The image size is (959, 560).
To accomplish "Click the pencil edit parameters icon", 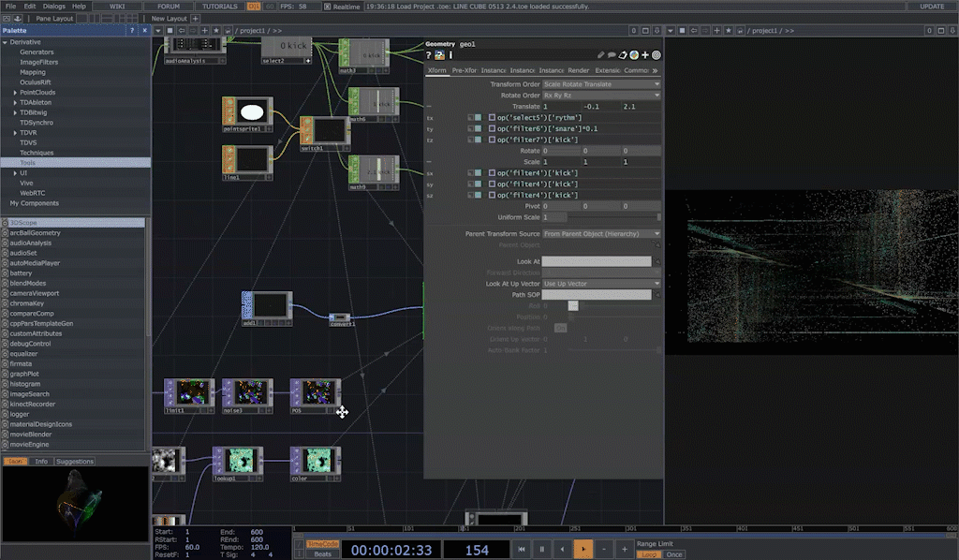I will 601,55.
